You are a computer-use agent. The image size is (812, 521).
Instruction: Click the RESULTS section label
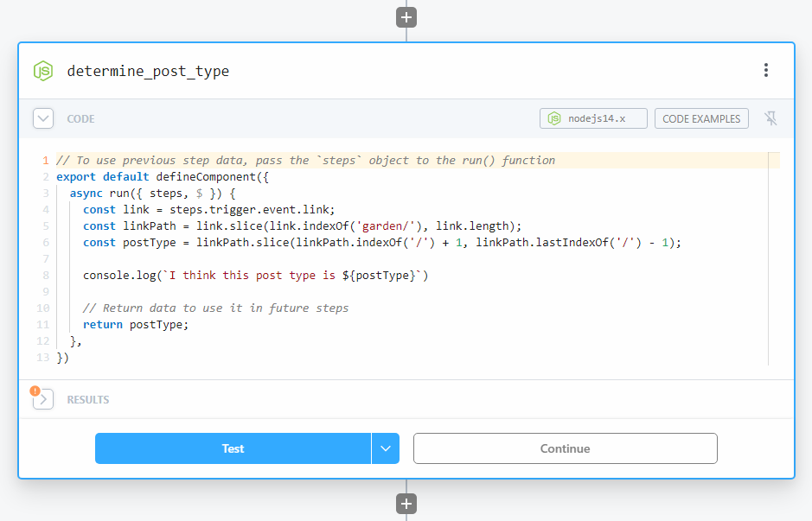(x=88, y=400)
